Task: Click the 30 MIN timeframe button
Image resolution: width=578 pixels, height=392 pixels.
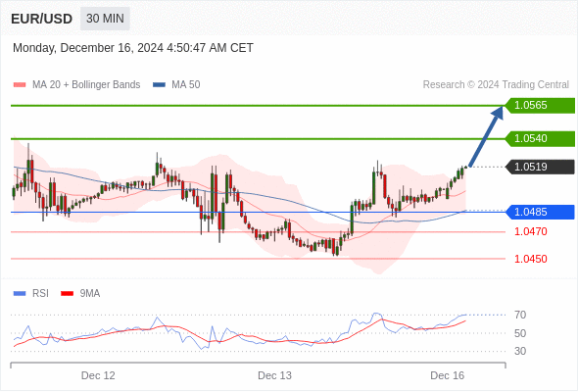Action: (x=105, y=19)
